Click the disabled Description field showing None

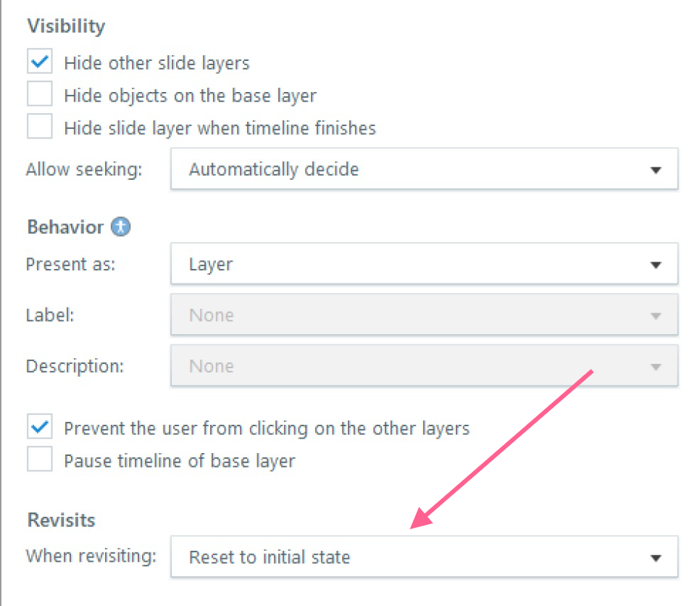click(406, 365)
